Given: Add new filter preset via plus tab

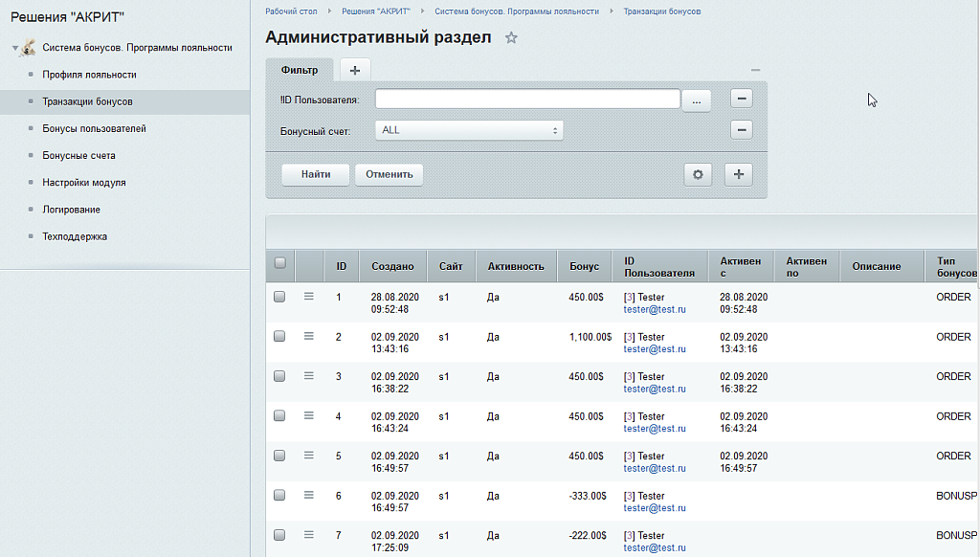Looking at the screenshot, I should click(x=354, y=69).
